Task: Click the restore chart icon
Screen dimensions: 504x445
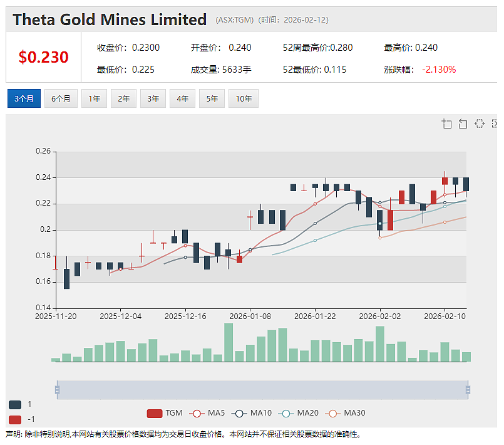Action: [x=479, y=123]
